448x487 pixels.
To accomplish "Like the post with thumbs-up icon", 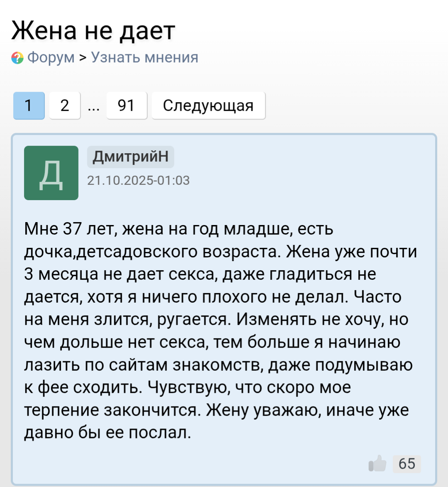I will click(377, 463).
